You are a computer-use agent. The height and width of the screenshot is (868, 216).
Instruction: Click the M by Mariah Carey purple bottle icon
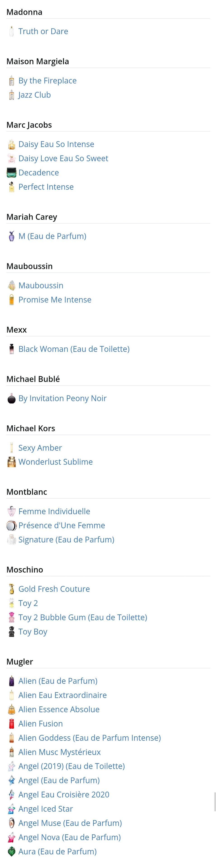12,236
